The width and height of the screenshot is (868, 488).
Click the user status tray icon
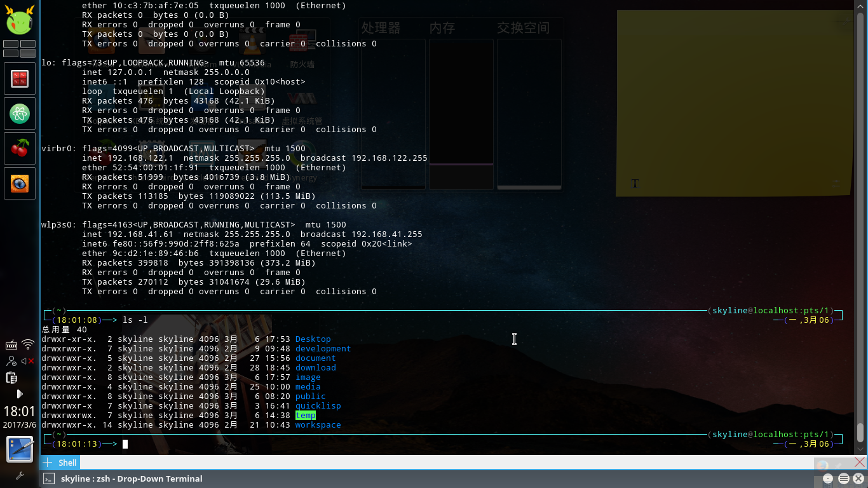[11, 361]
